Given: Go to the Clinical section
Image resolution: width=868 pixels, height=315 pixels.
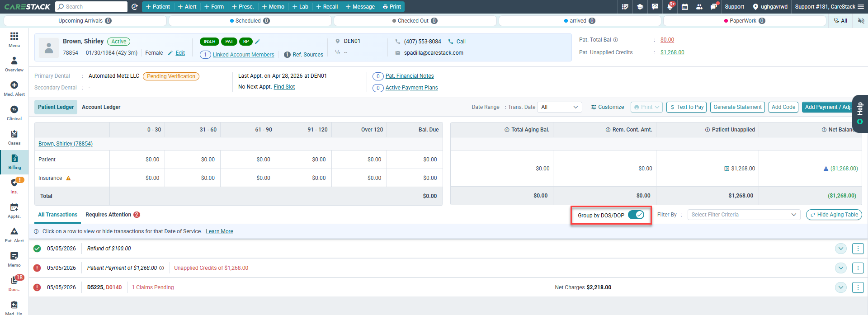Looking at the screenshot, I should [14, 113].
